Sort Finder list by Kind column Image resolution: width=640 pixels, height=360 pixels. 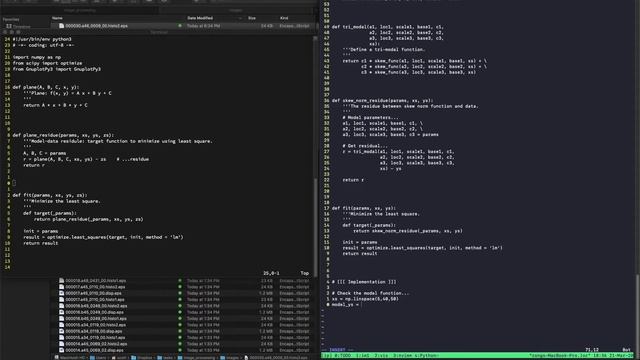(284, 18)
